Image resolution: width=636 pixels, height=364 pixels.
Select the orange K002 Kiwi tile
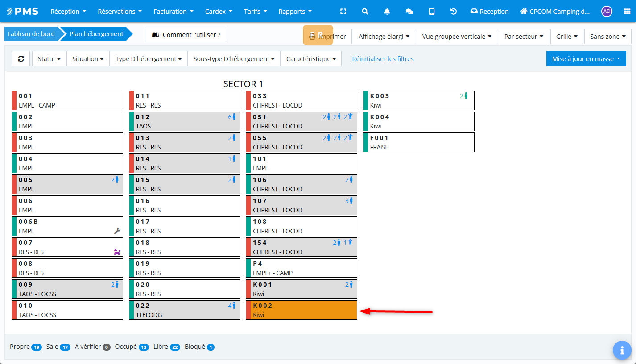pyautogui.click(x=301, y=310)
